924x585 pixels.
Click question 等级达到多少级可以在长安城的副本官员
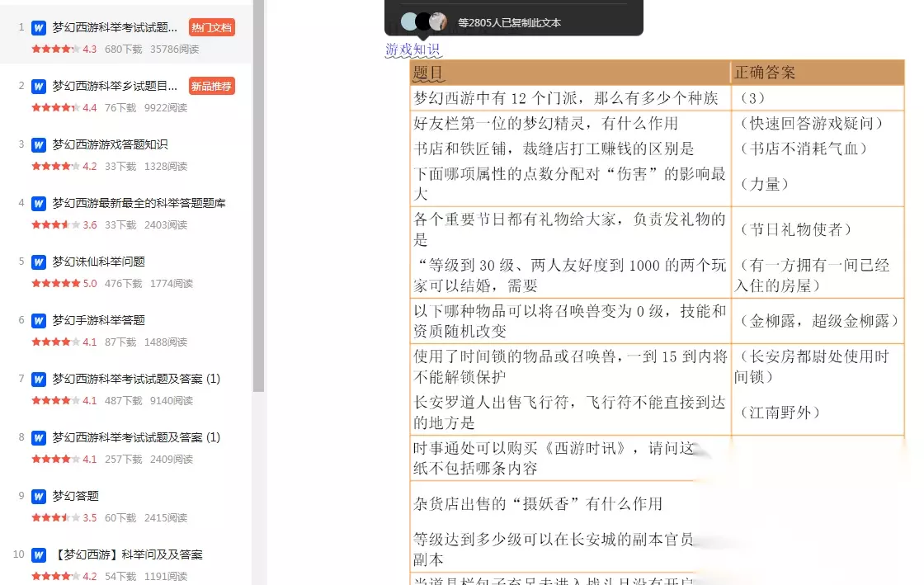coord(554,550)
